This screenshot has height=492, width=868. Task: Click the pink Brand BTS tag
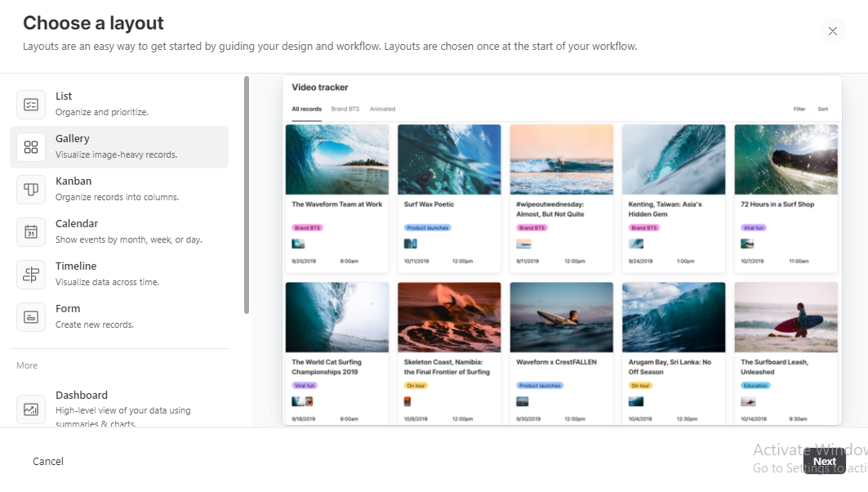point(305,226)
